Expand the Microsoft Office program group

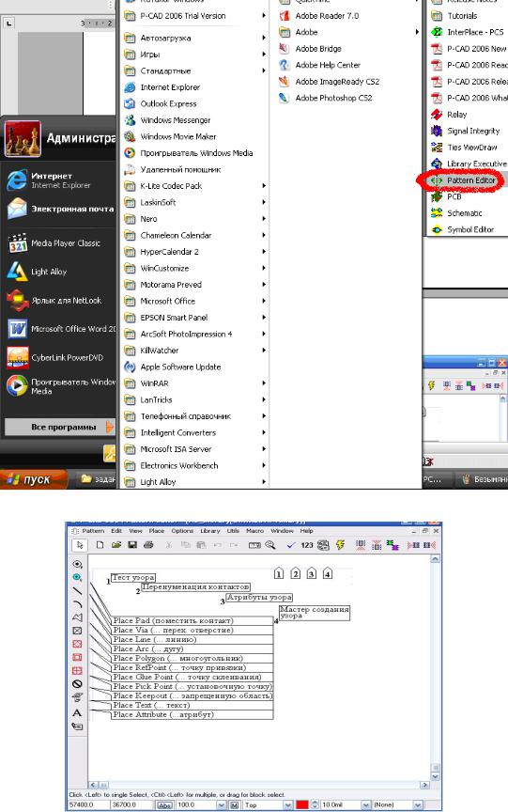pos(195,301)
